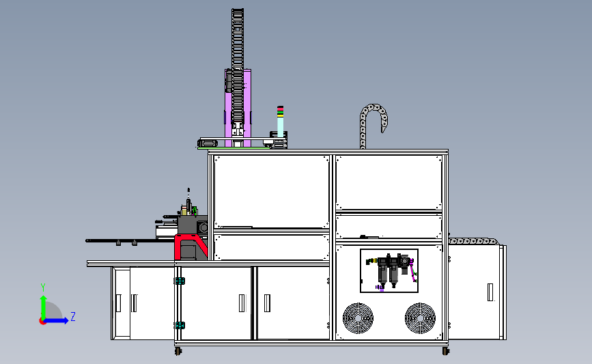The width and height of the screenshot is (592, 364).
Task: Select the red guard cover
Action: coord(191,247)
